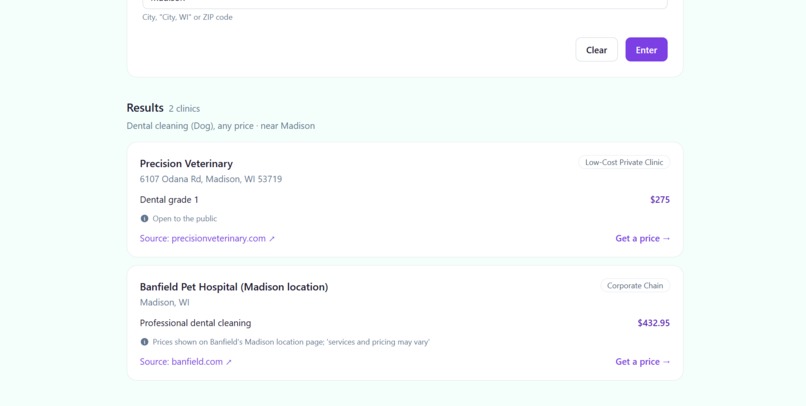Open precisionveterinary.com source link

click(207, 238)
